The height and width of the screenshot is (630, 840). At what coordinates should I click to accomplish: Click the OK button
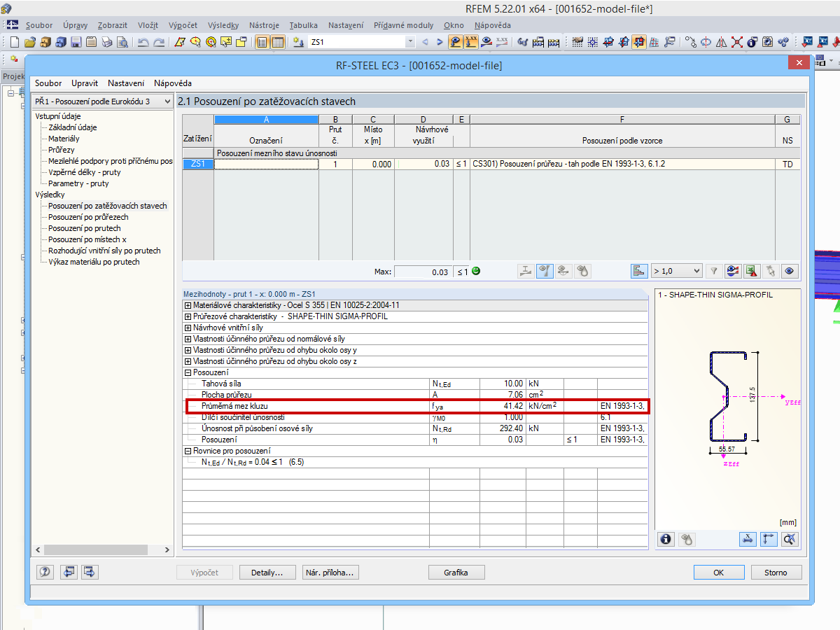point(719,572)
